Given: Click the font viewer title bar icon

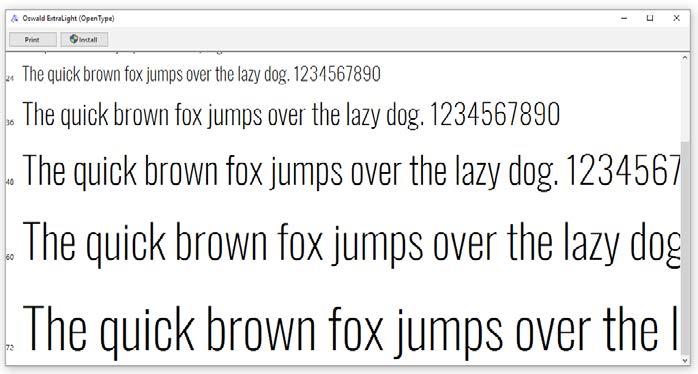Looking at the screenshot, I should point(15,19).
